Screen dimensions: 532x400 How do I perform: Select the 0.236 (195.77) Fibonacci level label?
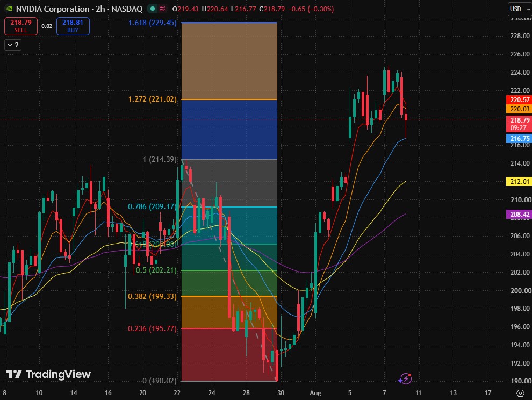click(152, 328)
